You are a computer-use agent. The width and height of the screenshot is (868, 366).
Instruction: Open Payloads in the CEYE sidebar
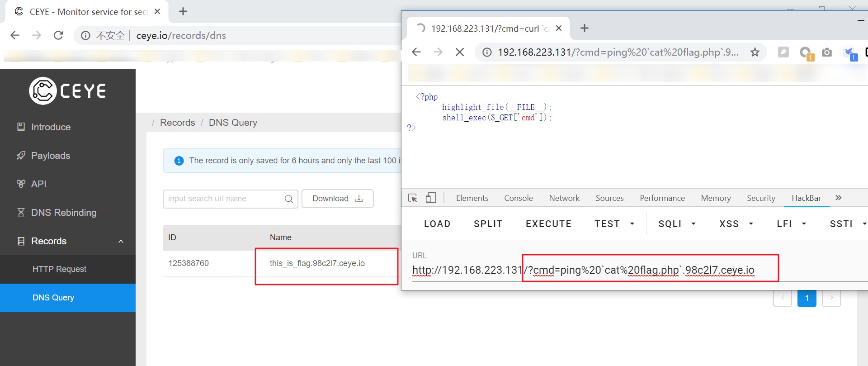click(68, 156)
